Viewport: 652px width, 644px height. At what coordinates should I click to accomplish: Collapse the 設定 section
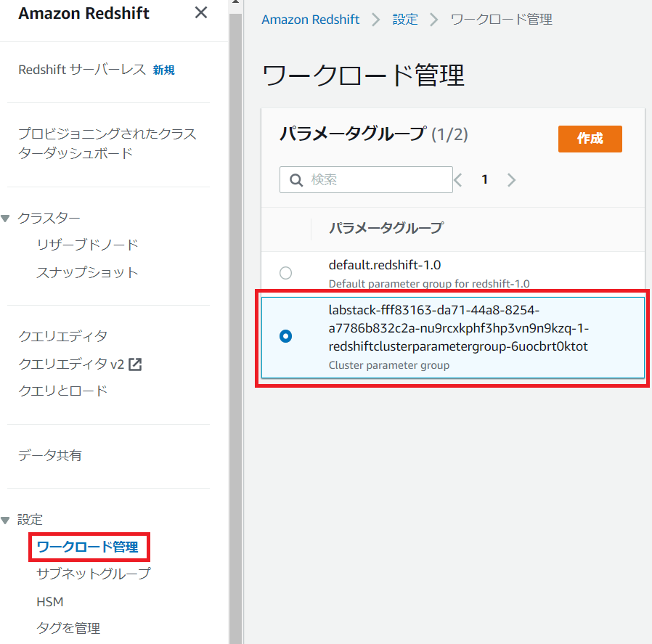point(6,520)
